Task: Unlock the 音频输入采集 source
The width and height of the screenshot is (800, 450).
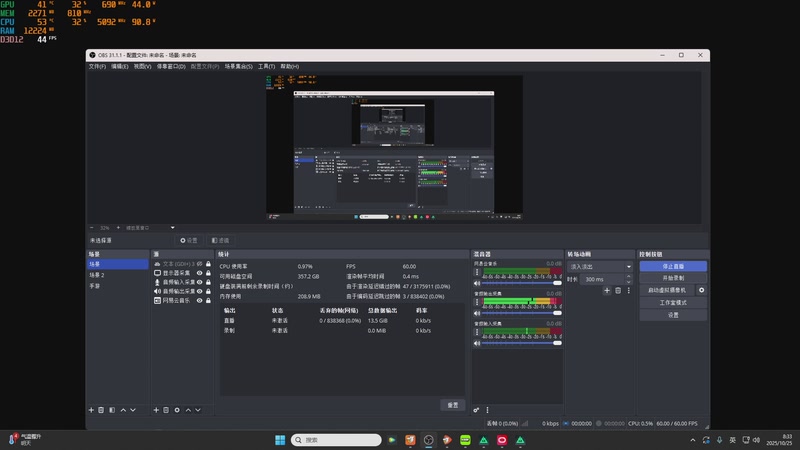Action: coord(208,282)
